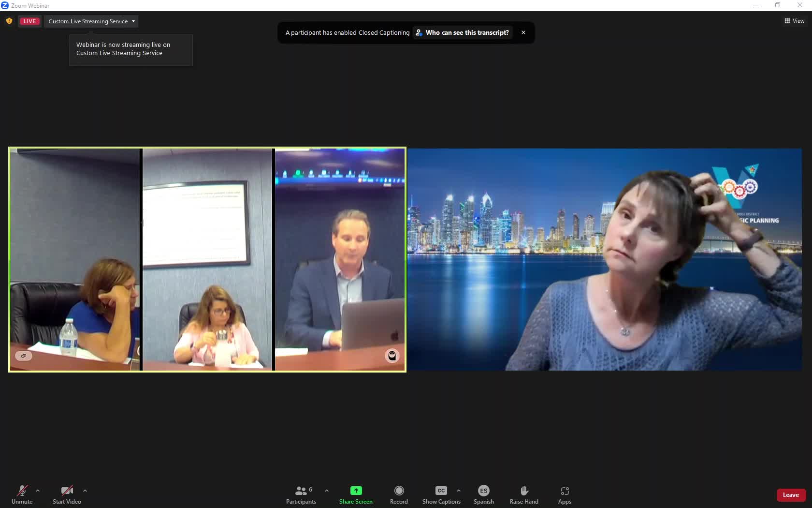Toggle Show Captions CC button

coord(441,491)
